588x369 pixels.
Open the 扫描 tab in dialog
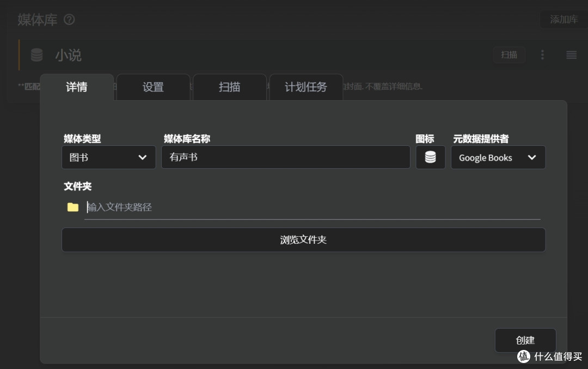230,87
